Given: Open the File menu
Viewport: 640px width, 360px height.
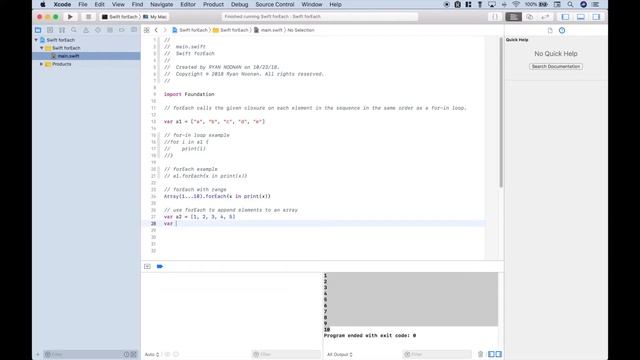Looking at the screenshot, I should pos(83,4).
